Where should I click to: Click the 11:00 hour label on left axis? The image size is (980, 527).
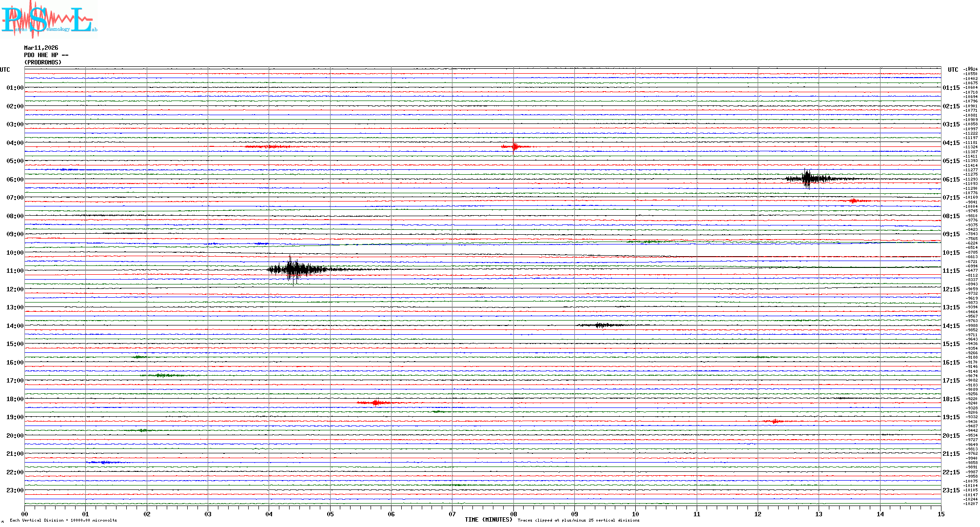click(x=15, y=271)
